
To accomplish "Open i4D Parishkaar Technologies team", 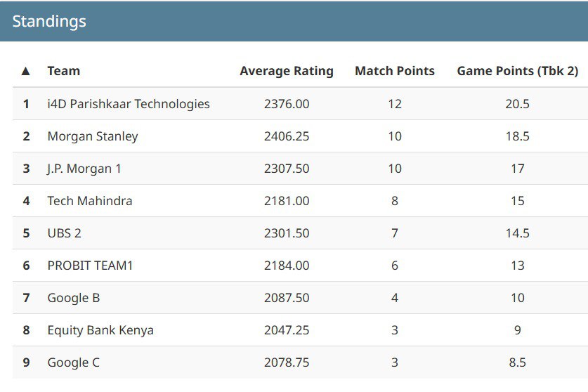I will [x=128, y=104].
